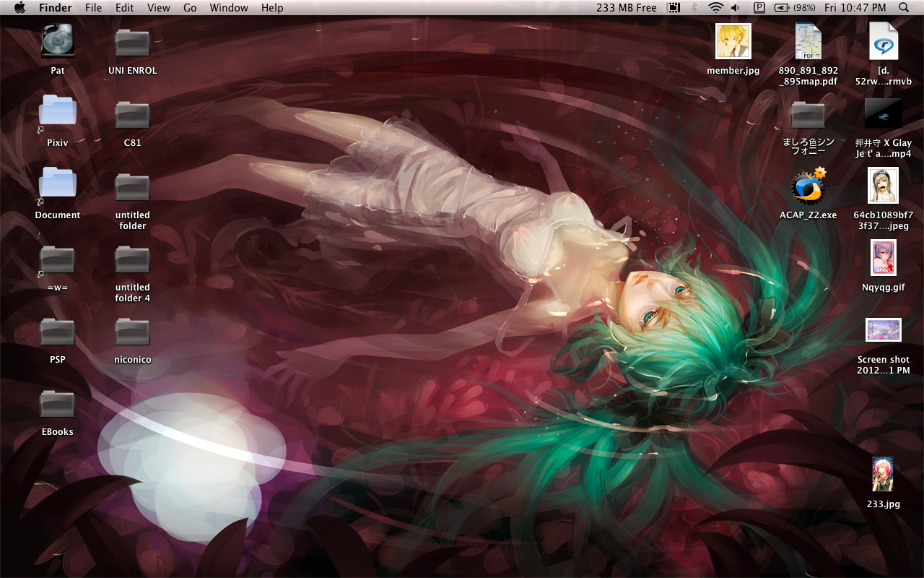Viewport: 924px width, 578px height.
Task: Open the Window menu
Action: pyautogui.click(x=229, y=8)
